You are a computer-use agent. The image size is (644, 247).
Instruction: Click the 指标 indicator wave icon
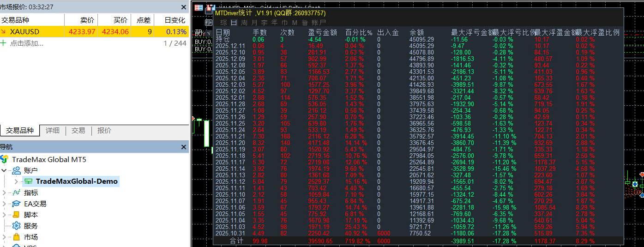(x=16, y=193)
